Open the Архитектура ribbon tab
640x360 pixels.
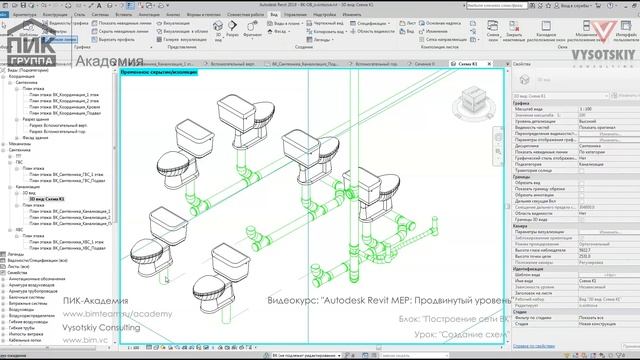[24, 15]
